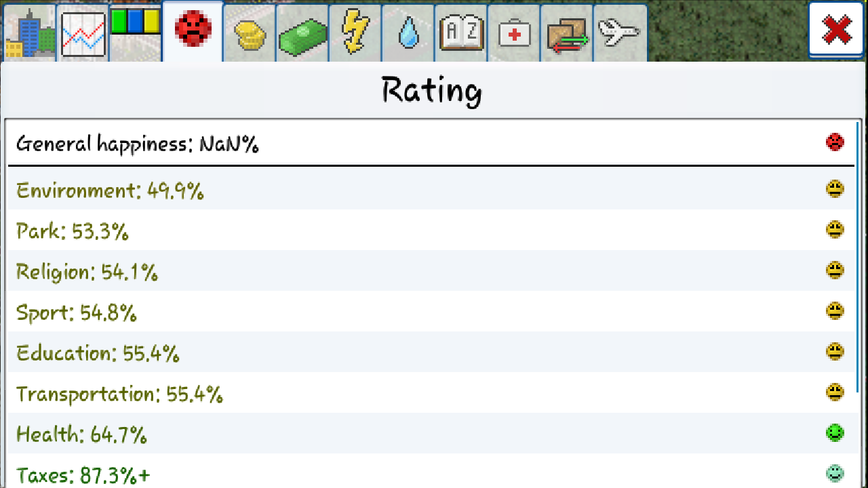The image size is (868, 488).
Task: Close the Rating window with red X
Action: pos(837,30)
